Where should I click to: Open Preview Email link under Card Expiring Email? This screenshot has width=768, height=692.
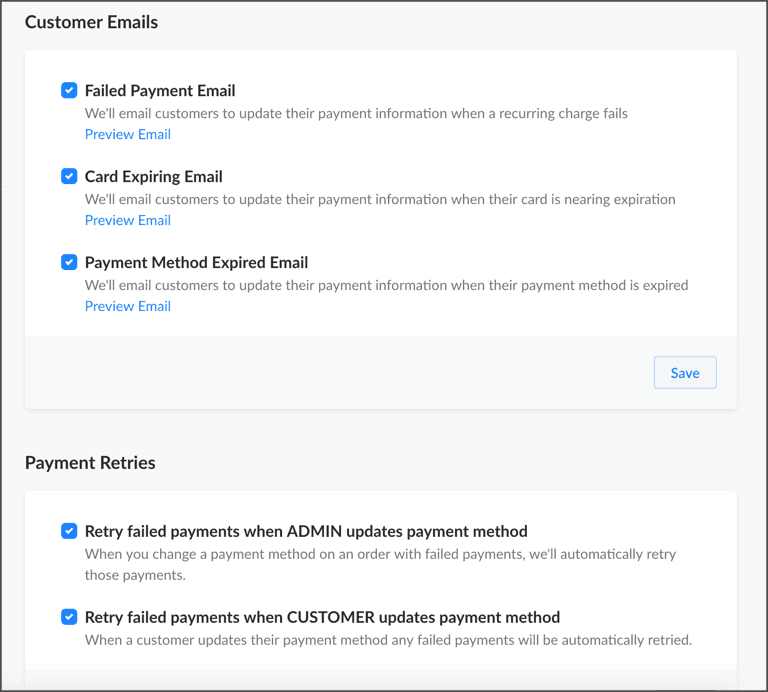click(x=128, y=220)
